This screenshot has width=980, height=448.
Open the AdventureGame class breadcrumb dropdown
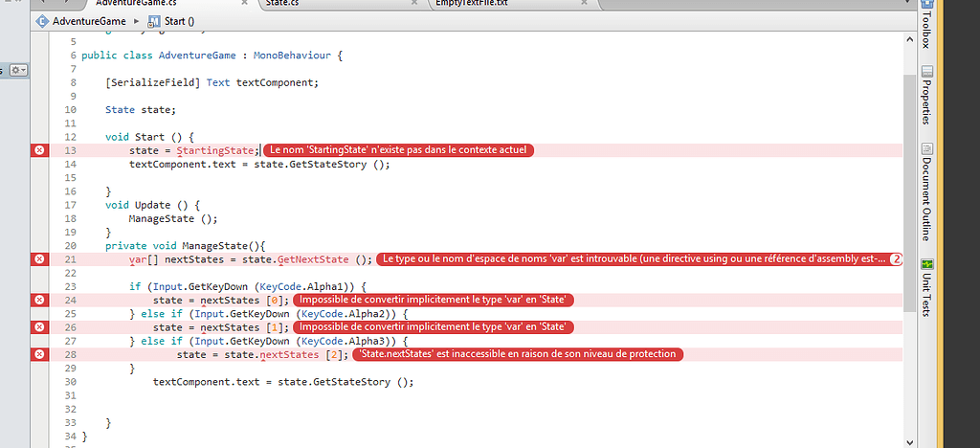click(89, 21)
